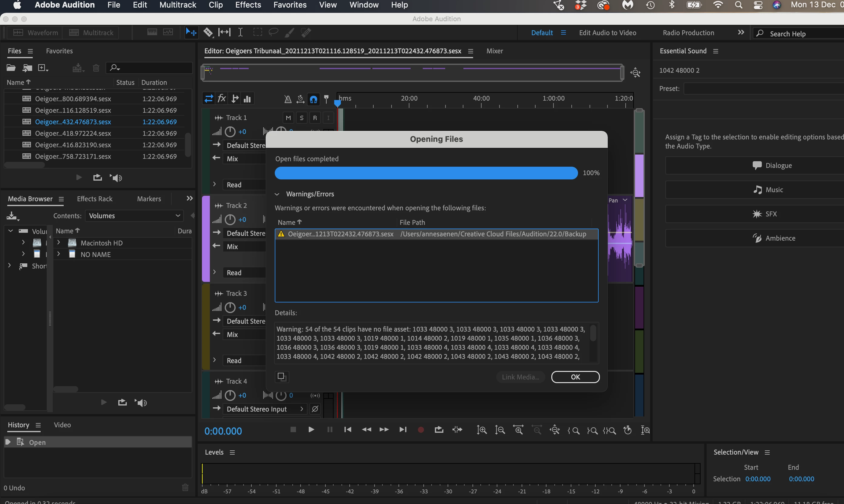Image resolution: width=844 pixels, height=504 pixels.
Task: Open the fx effects view icon
Action: (221, 99)
